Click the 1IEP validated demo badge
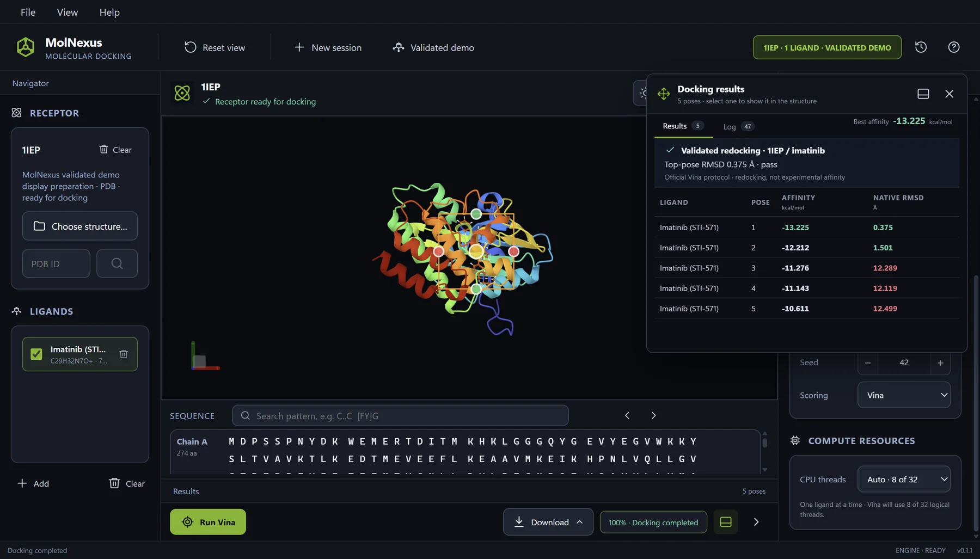Screen dimensions: 980x559 click(827, 47)
